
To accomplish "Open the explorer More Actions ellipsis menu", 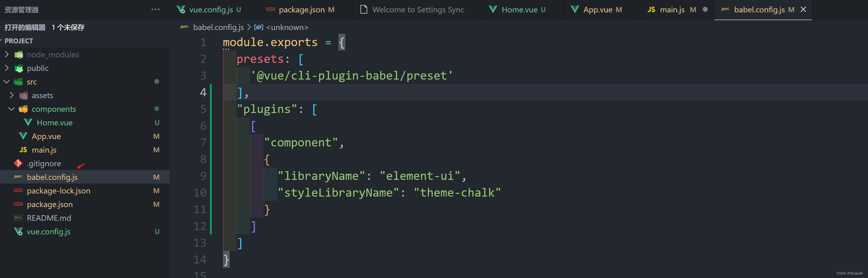I will point(155,10).
